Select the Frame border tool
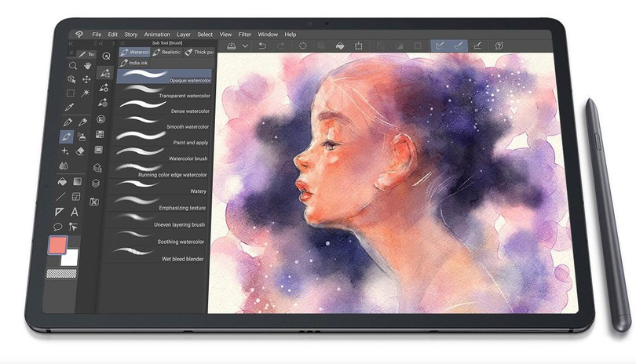The height and width of the screenshot is (364, 636). 76,197
